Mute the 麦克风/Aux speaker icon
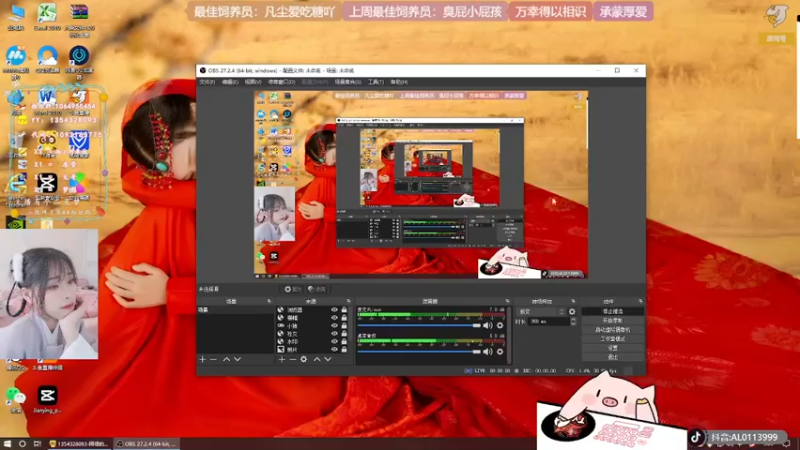This screenshot has width=800, height=450. click(x=488, y=326)
